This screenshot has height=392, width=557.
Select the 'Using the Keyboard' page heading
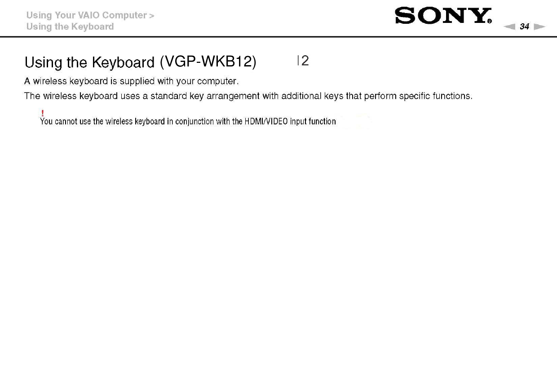[x=89, y=62]
